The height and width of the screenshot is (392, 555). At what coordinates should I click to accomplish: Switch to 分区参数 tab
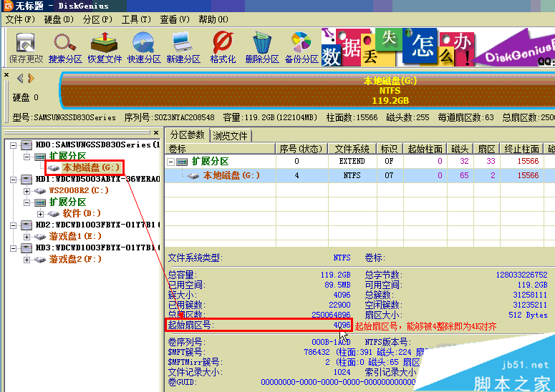coord(187,135)
